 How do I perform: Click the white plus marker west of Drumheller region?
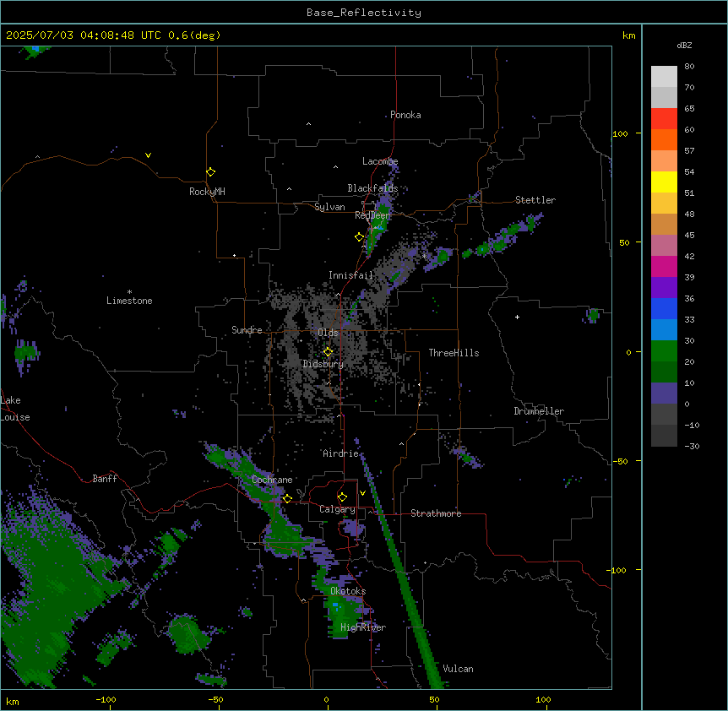[x=517, y=317]
